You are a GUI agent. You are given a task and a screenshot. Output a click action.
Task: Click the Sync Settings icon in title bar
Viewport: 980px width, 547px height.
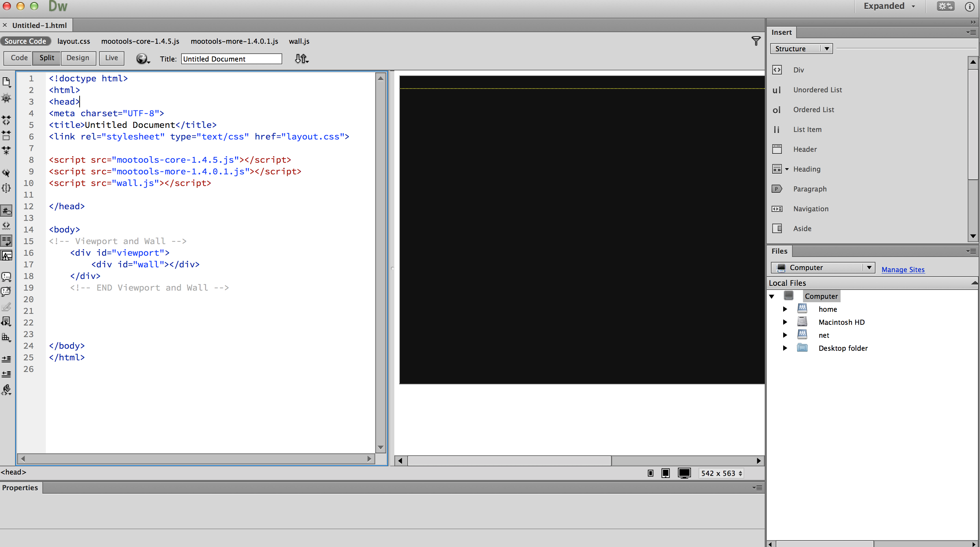pyautogui.click(x=945, y=6)
